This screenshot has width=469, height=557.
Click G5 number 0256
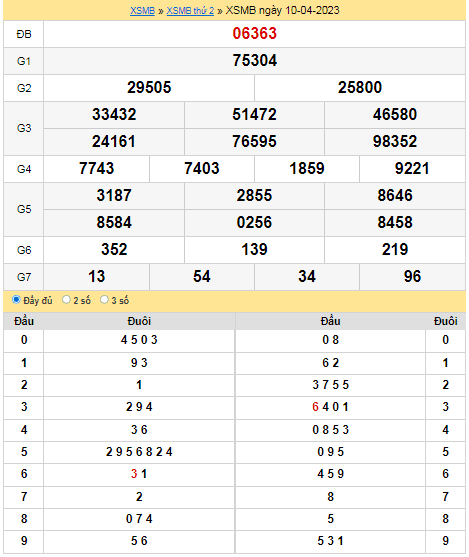click(x=254, y=222)
